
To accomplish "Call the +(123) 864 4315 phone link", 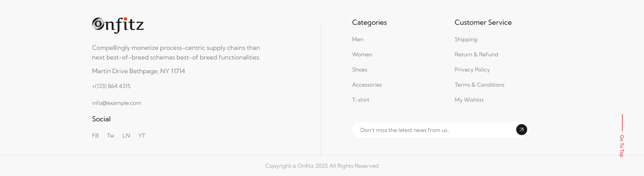I will click(111, 86).
